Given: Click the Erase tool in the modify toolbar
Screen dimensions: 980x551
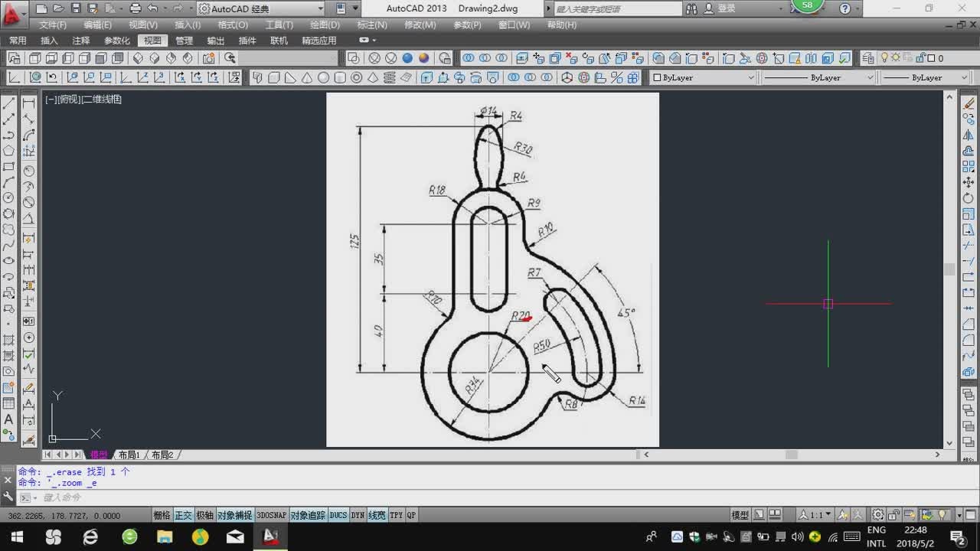Looking at the screenshot, I should point(969,103).
